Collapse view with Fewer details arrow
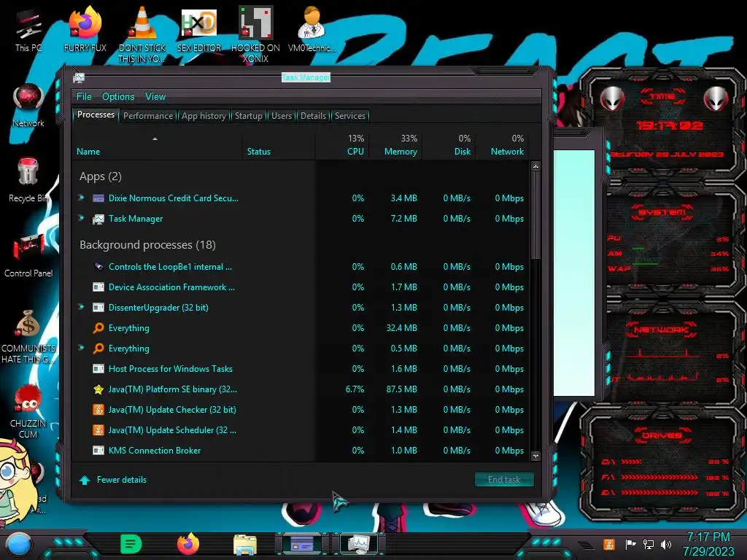This screenshot has width=747, height=560. tap(85, 480)
